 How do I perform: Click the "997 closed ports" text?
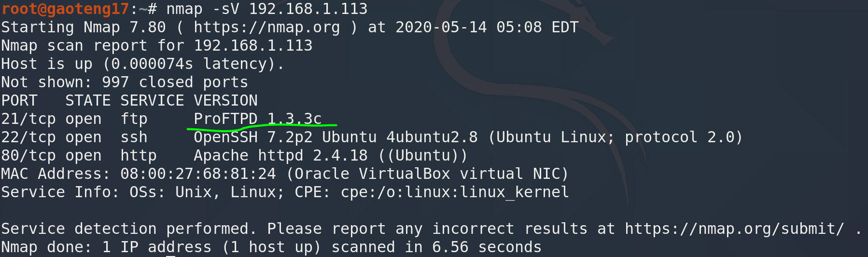[175, 82]
